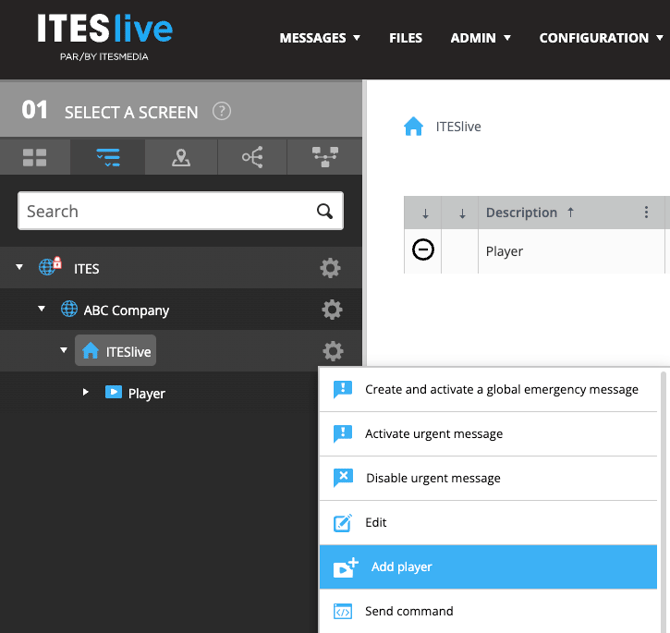Choose Add player from the context menu
Image resolution: width=670 pixels, height=633 pixels.
click(x=488, y=567)
